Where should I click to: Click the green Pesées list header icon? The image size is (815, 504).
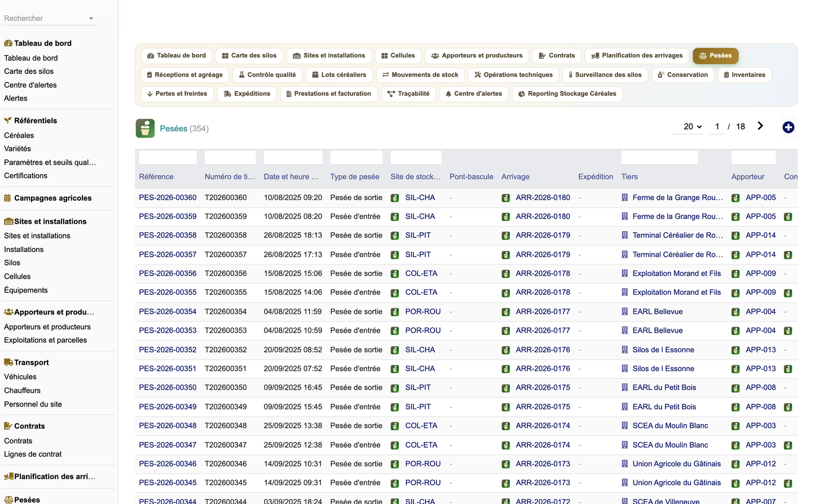coord(145,129)
